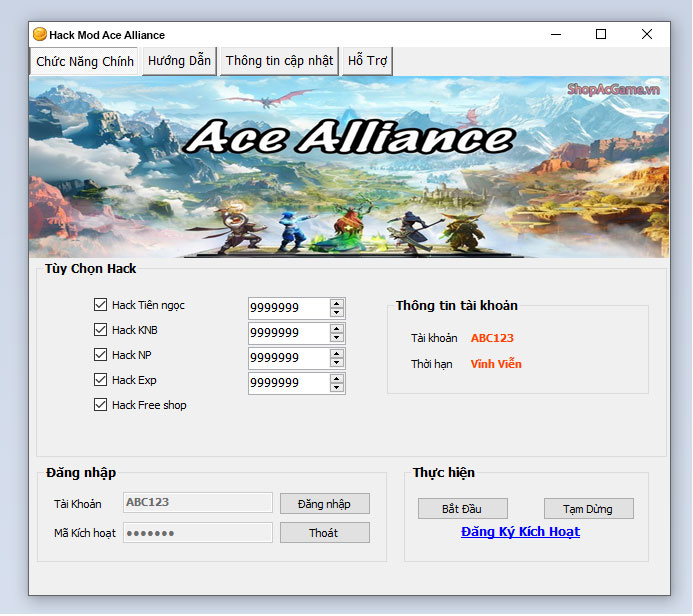Screen dimensions: 693x616
Task: Toggle the Hack Exp checkbox
Action: (x=100, y=380)
